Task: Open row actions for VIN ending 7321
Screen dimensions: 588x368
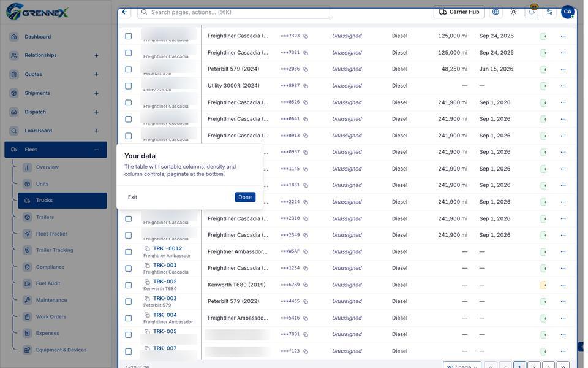Action: click(563, 53)
